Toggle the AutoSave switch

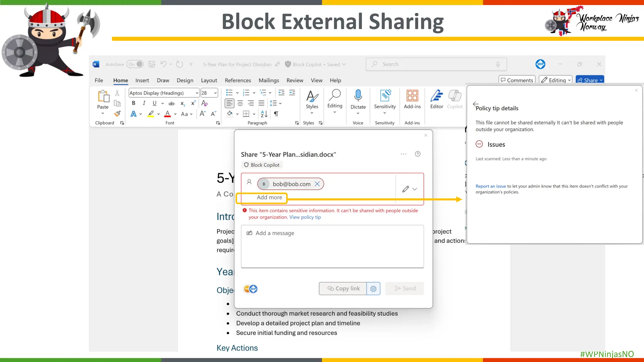click(x=135, y=64)
